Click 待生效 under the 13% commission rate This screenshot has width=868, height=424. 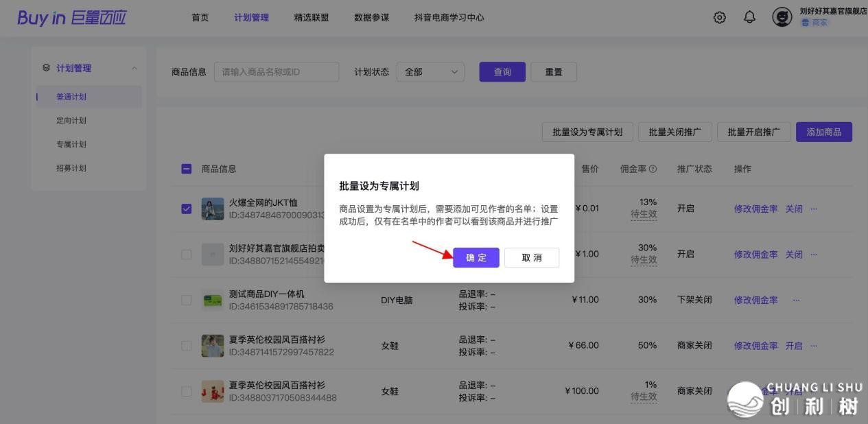[x=644, y=214]
